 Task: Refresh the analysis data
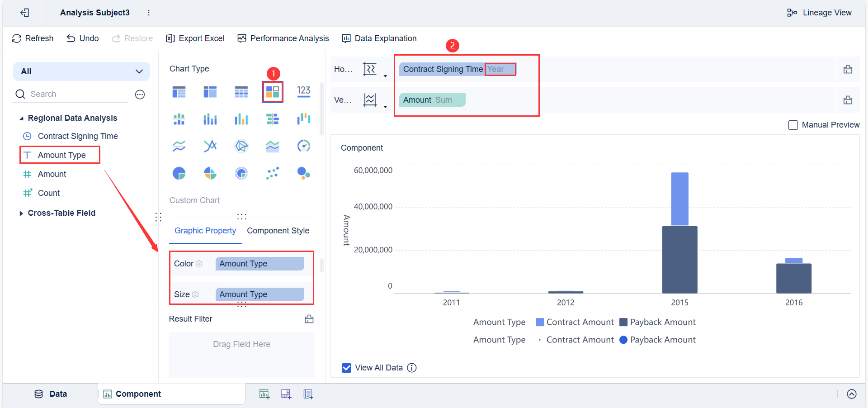[x=33, y=38]
